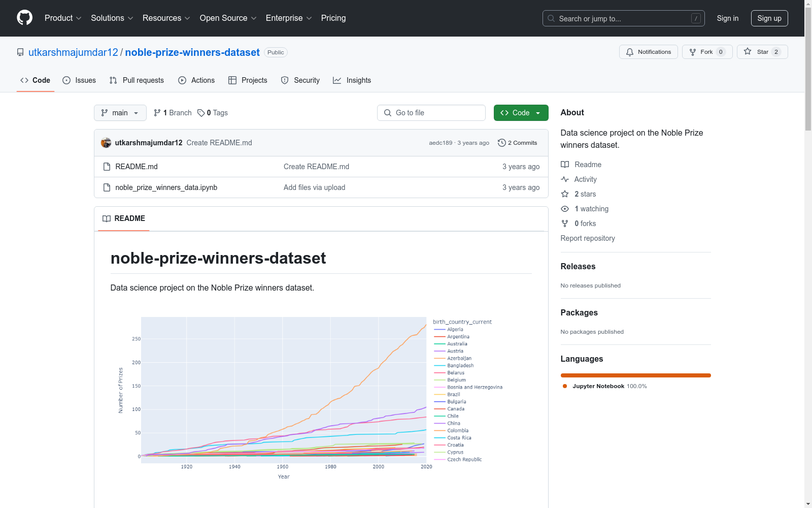The width and height of the screenshot is (812, 508).
Task: Click the repository icon beside the owner name
Action: tap(20, 52)
